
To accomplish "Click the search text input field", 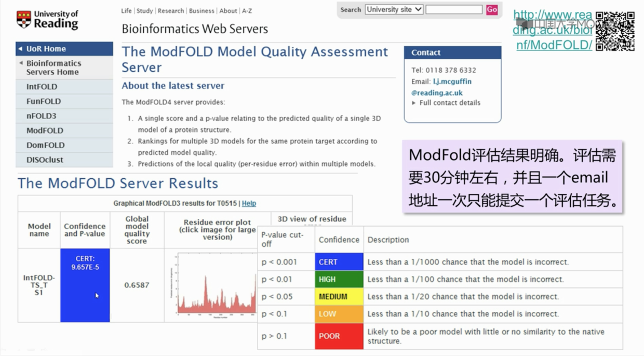I will point(454,9).
